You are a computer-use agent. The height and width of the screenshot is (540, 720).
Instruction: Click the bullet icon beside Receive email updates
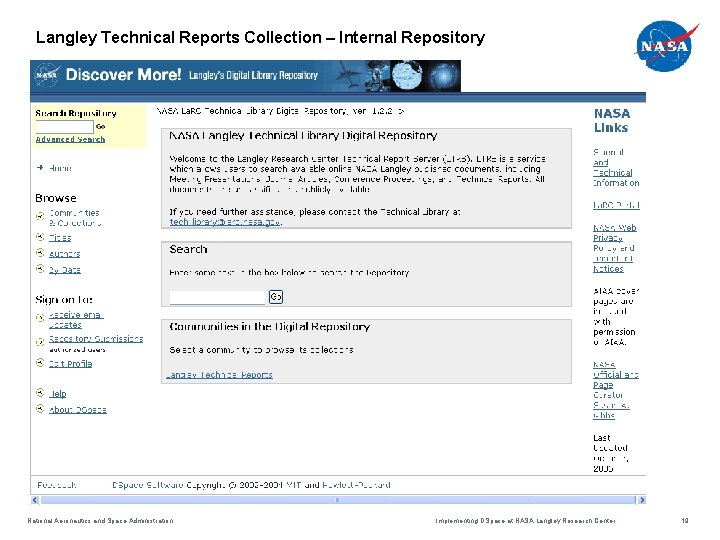40,317
